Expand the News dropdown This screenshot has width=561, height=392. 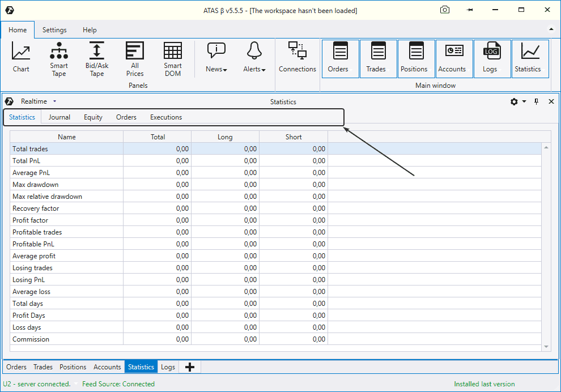click(216, 58)
